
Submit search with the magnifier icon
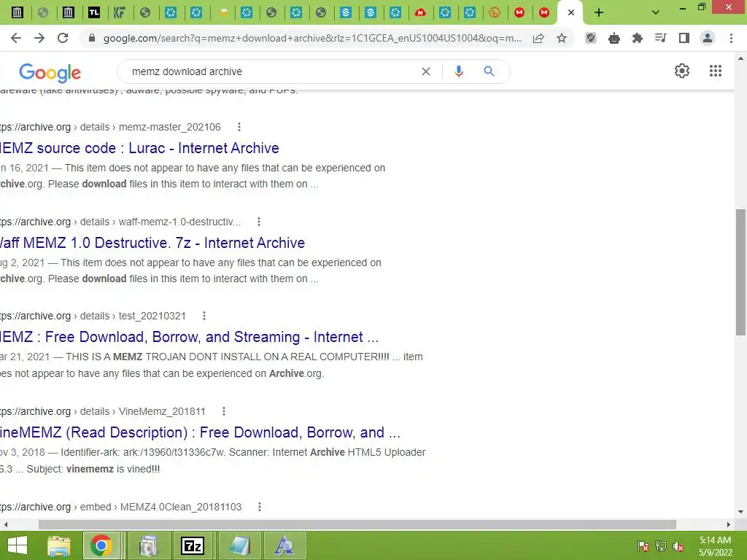(x=489, y=71)
